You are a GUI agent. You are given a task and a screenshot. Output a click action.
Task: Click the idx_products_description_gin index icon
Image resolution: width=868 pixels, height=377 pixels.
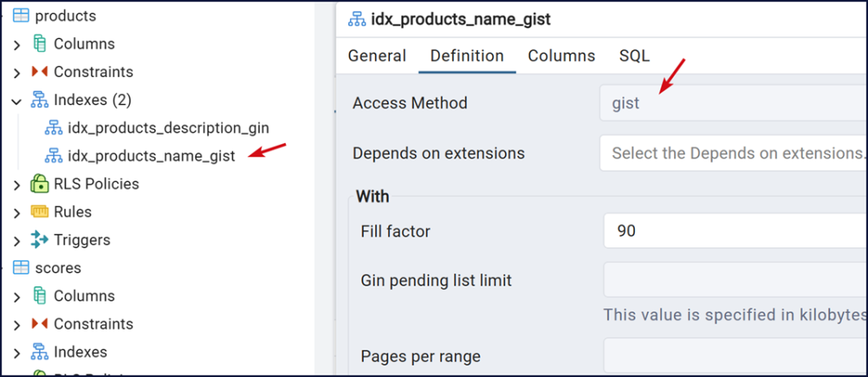[x=54, y=128]
